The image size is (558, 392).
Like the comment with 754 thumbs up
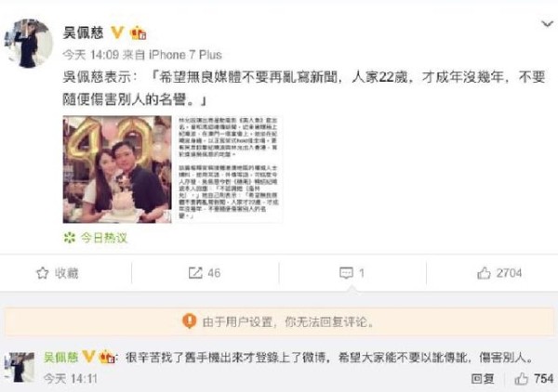pyautogui.click(x=534, y=379)
